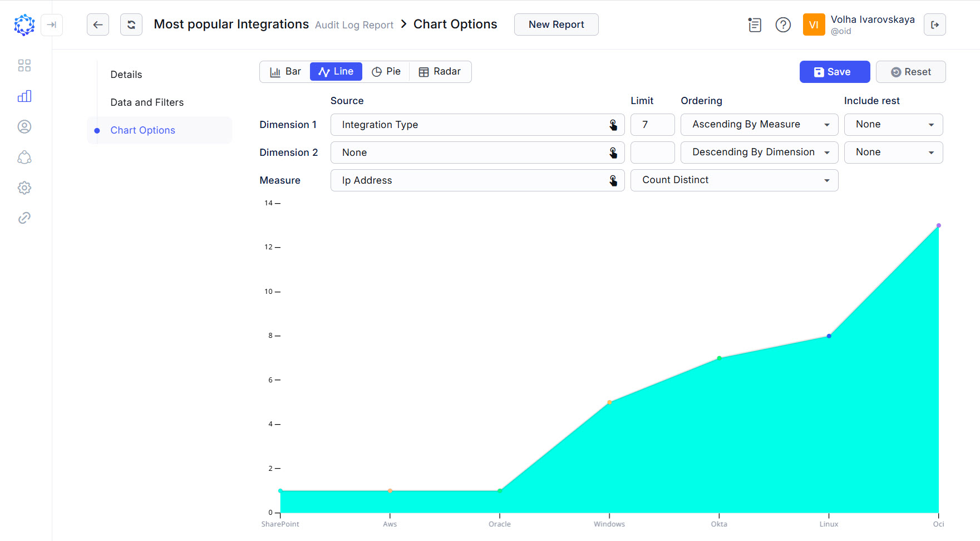Switch chart type to Pie
The image size is (980, 541).
click(x=386, y=71)
